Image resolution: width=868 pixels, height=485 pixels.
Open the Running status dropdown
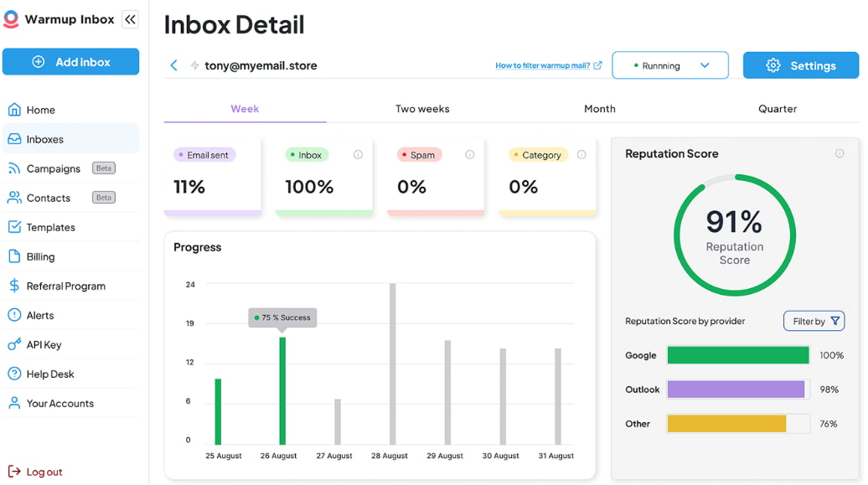click(670, 65)
